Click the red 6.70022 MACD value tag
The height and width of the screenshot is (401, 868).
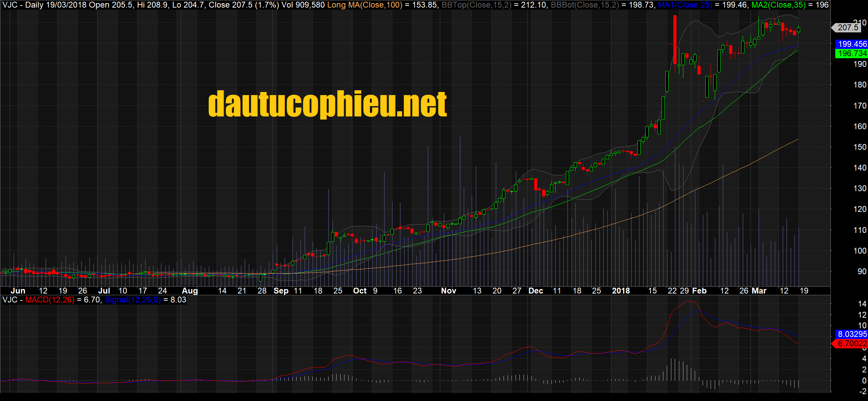click(x=852, y=343)
